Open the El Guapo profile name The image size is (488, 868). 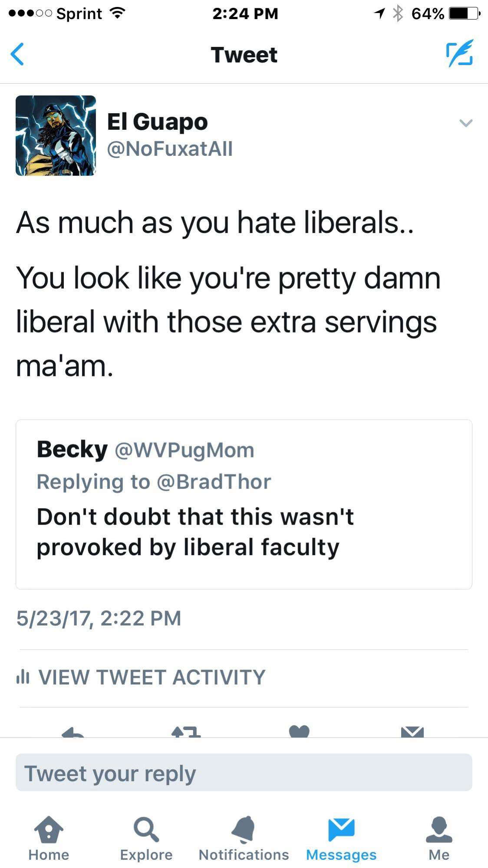(x=157, y=122)
